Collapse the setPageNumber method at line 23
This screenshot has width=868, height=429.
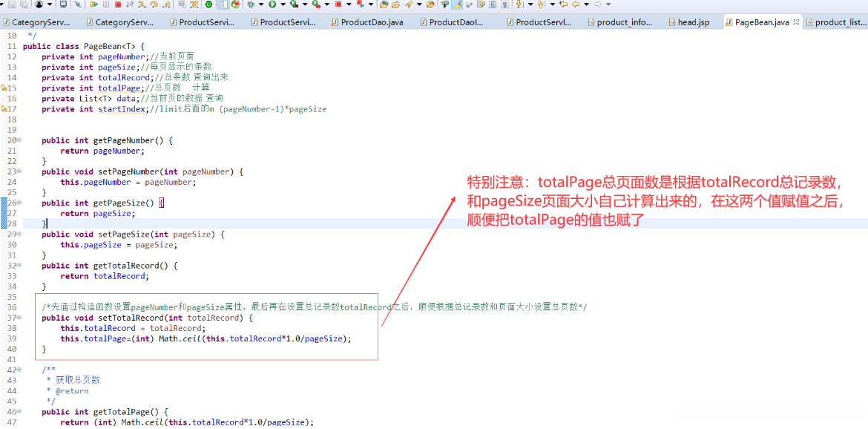coord(19,171)
